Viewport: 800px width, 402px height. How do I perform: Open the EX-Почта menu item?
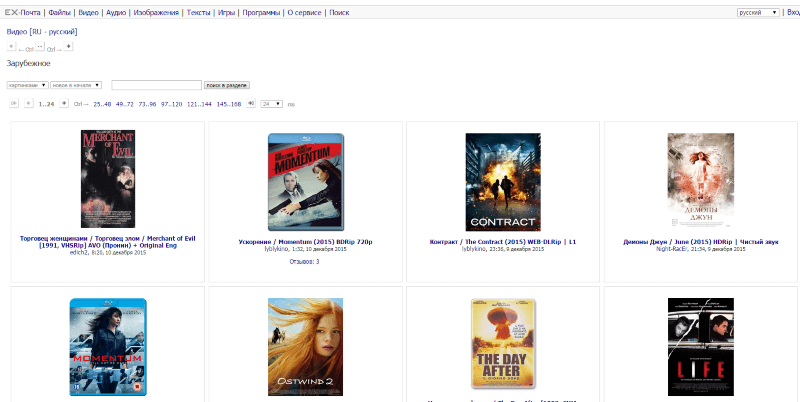pyautogui.click(x=22, y=12)
